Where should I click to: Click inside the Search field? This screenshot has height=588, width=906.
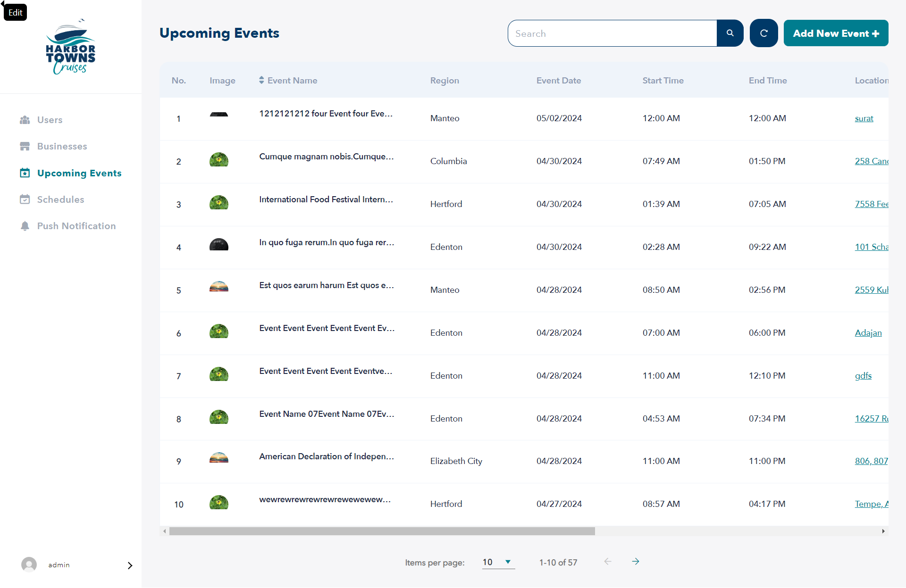tap(612, 33)
